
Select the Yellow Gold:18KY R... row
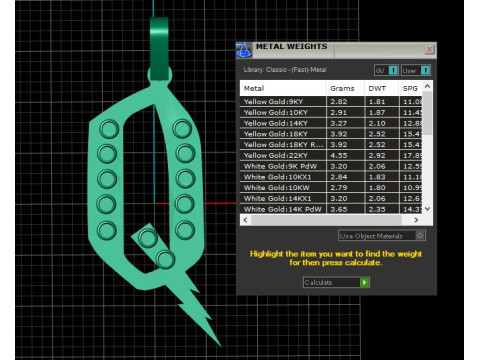point(331,144)
